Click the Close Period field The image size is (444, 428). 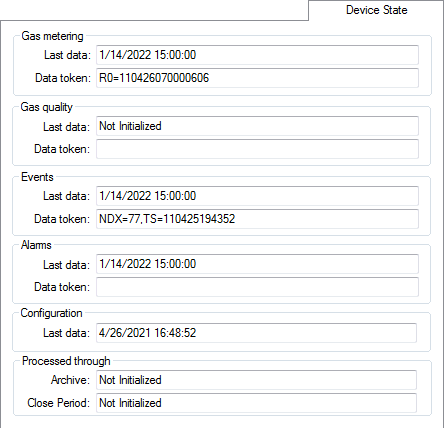coord(256,403)
